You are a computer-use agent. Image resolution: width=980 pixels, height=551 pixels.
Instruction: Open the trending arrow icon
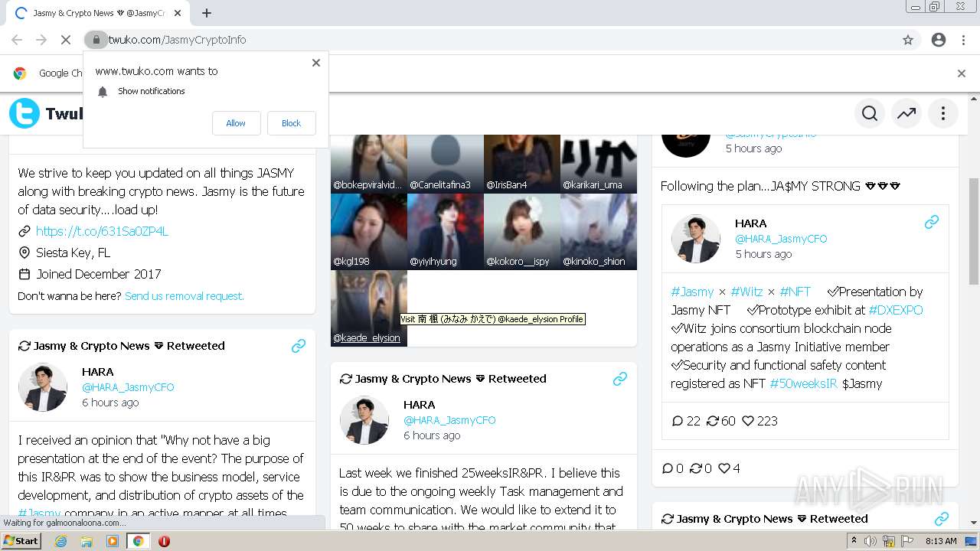(x=906, y=113)
